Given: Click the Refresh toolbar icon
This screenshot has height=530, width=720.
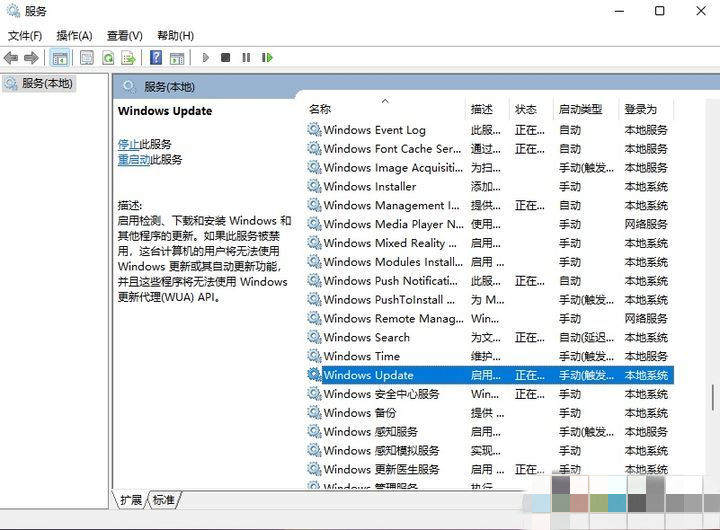Looking at the screenshot, I should pyautogui.click(x=106, y=58).
